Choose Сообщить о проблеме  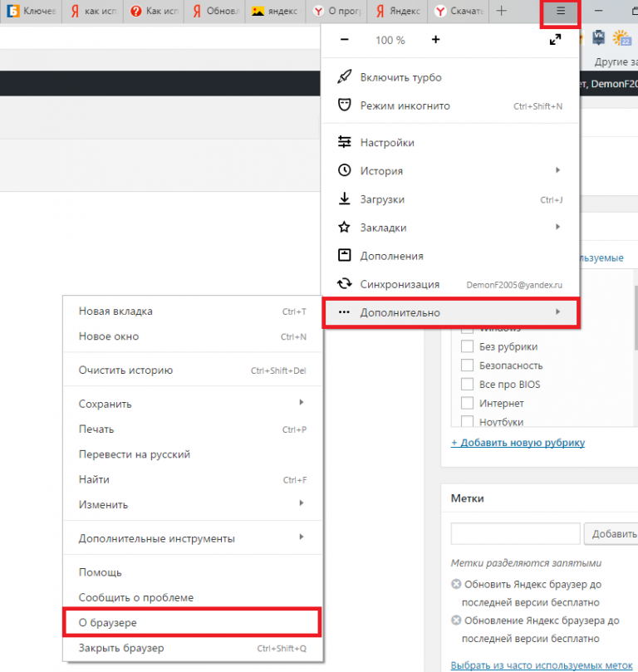pyautogui.click(x=193, y=597)
